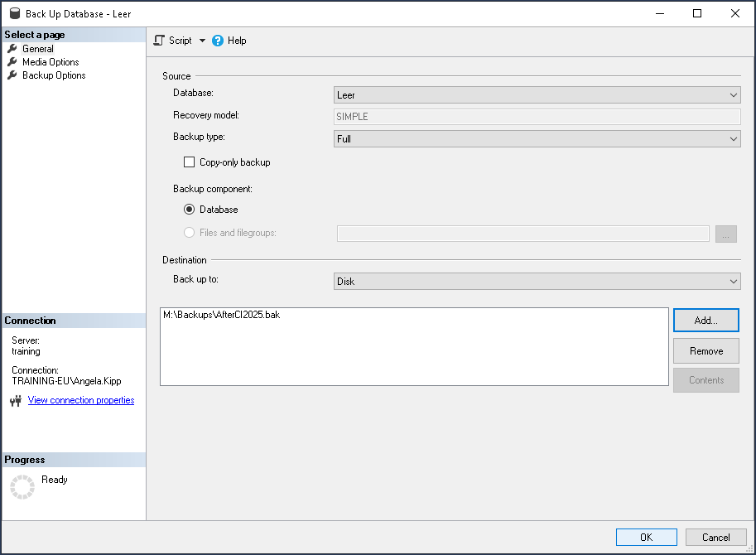Click the General page wrench icon
Image resolution: width=756 pixels, height=555 pixels.
tap(12, 49)
